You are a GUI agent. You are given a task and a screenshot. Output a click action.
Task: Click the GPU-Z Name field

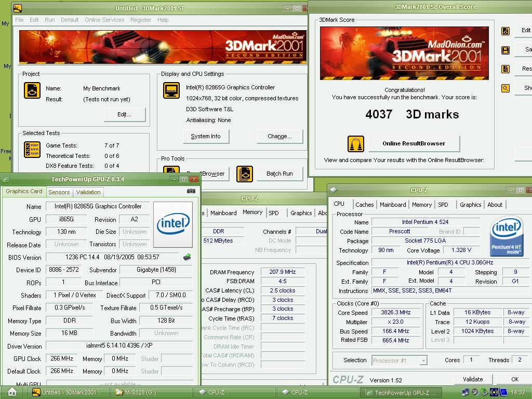98,206
